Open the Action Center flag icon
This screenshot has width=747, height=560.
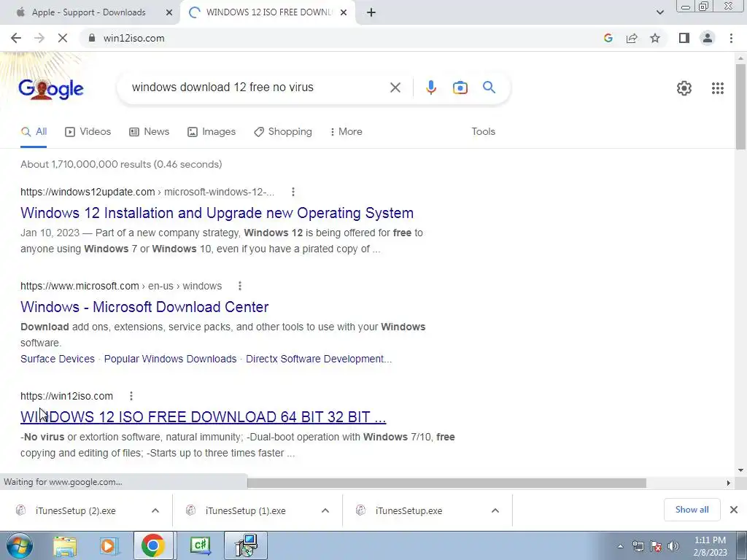coord(656,547)
